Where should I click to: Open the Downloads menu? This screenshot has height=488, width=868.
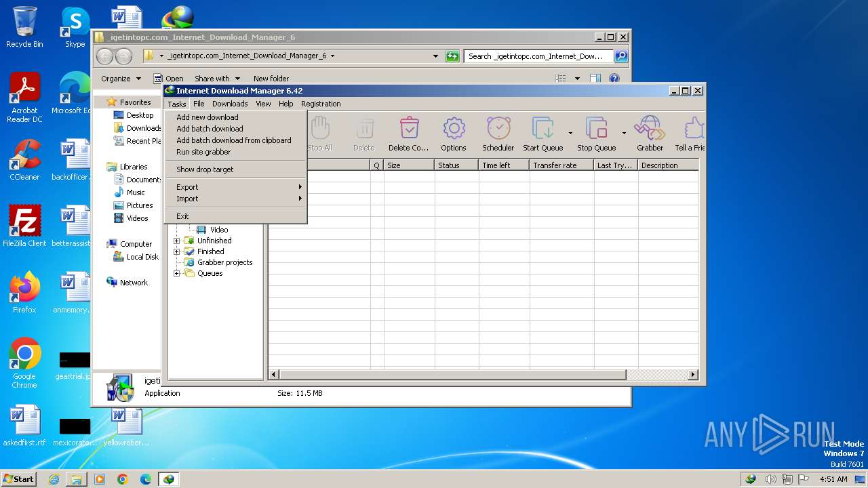point(230,104)
